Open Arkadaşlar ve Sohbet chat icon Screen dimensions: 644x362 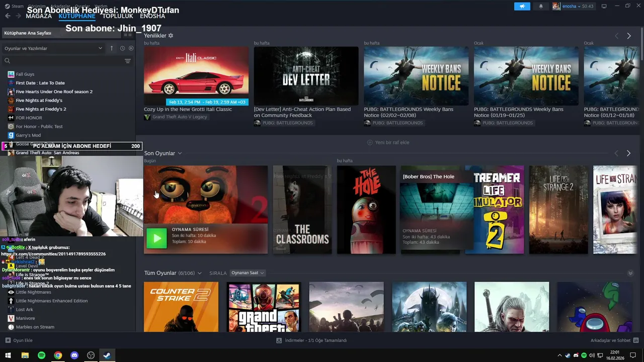[636, 340]
